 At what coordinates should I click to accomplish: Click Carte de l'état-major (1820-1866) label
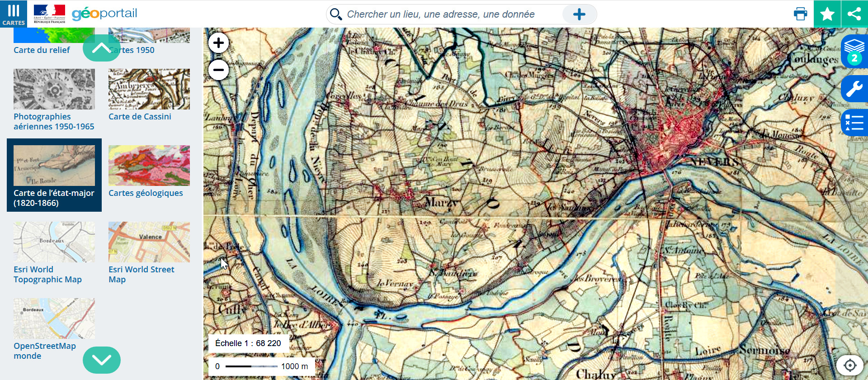click(54, 198)
